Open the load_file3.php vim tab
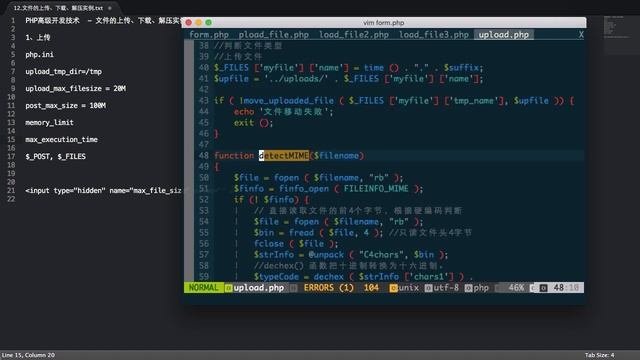The width and height of the screenshot is (640, 360). point(434,35)
